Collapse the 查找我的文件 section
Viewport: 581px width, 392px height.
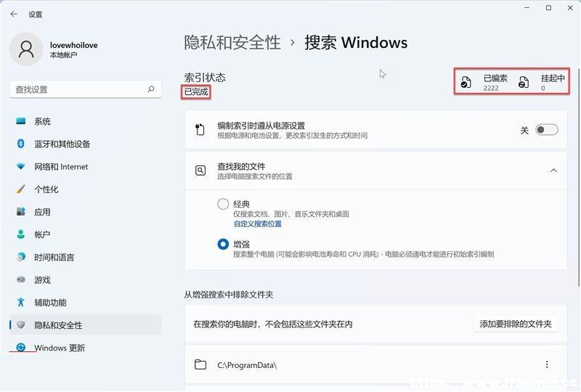pos(553,171)
